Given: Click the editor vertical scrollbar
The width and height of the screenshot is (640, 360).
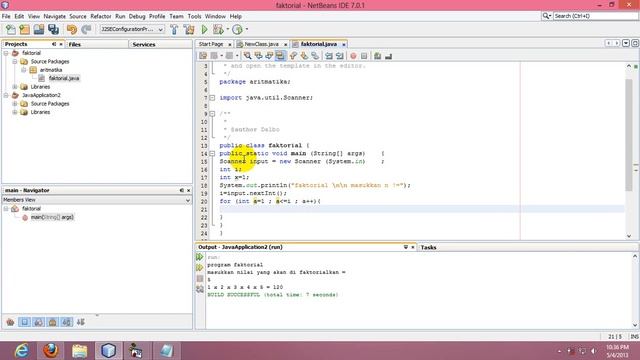Looking at the screenshot, I should coord(629,135).
